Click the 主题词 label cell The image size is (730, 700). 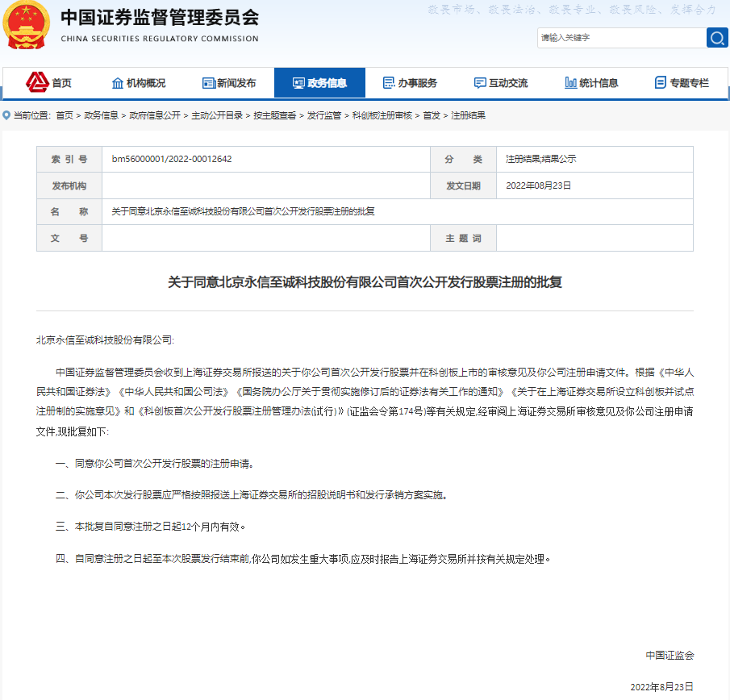463,238
